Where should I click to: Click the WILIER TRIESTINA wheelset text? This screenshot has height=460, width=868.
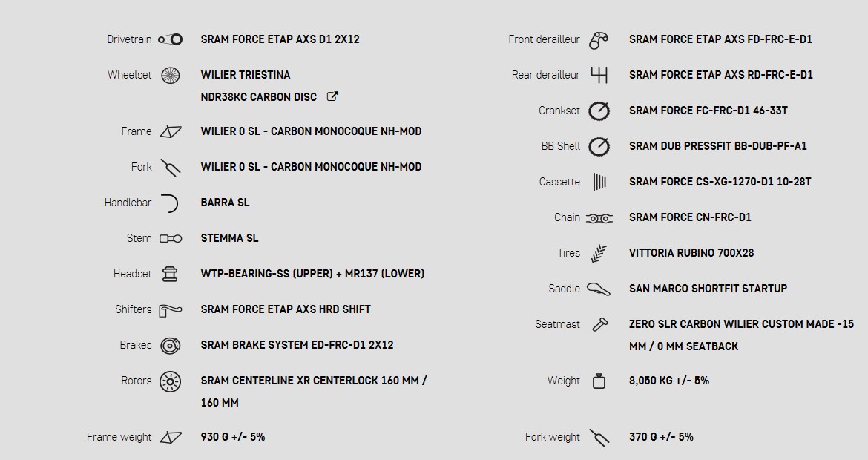coord(246,75)
